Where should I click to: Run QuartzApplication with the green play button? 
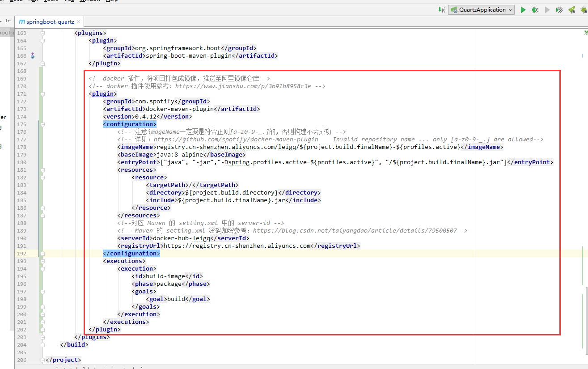[x=523, y=9]
